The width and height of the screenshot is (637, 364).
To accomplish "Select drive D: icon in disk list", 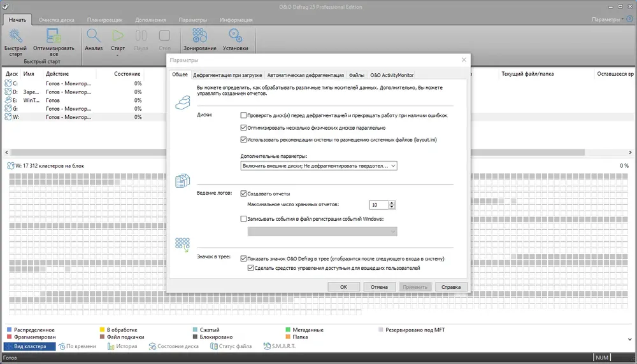I will [x=8, y=92].
